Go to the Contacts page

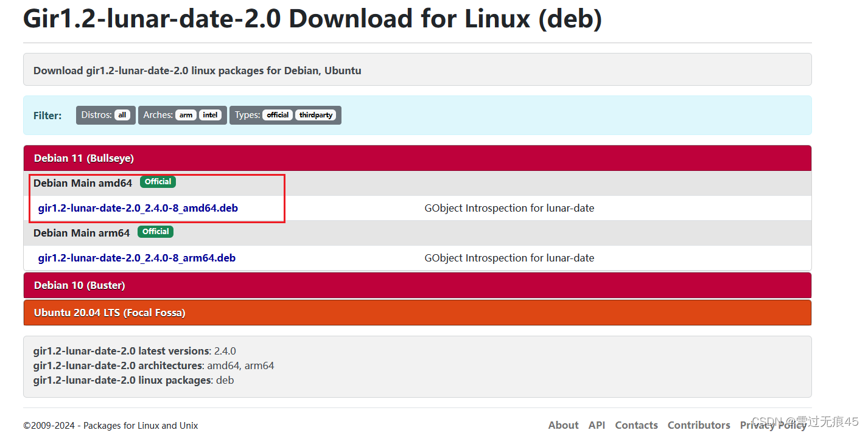pos(636,425)
